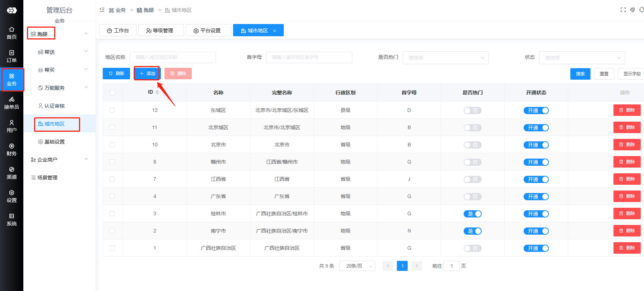Open 财务 in the dark sidebar
Screen dimensions: 644x291
[x=11, y=150]
